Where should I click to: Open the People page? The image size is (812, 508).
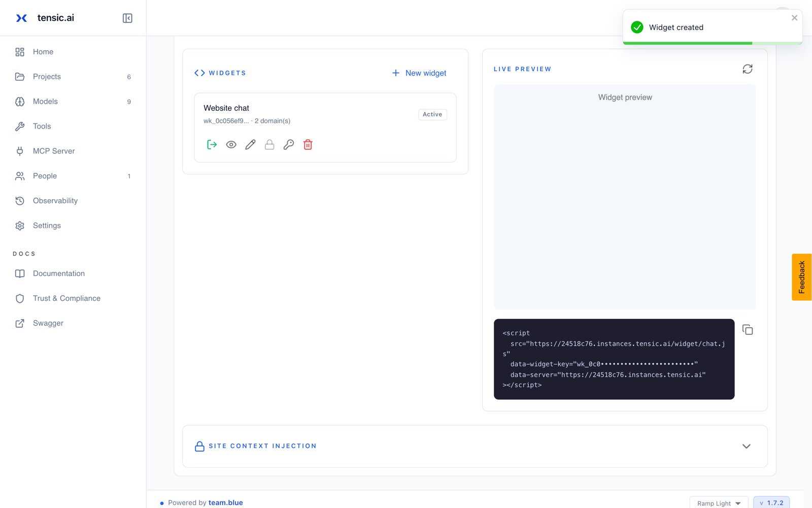click(73, 176)
